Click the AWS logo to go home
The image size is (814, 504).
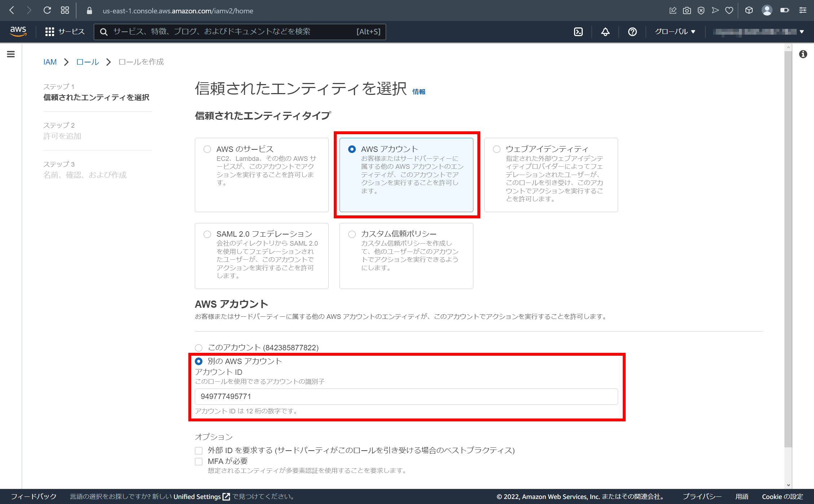coord(18,31)
